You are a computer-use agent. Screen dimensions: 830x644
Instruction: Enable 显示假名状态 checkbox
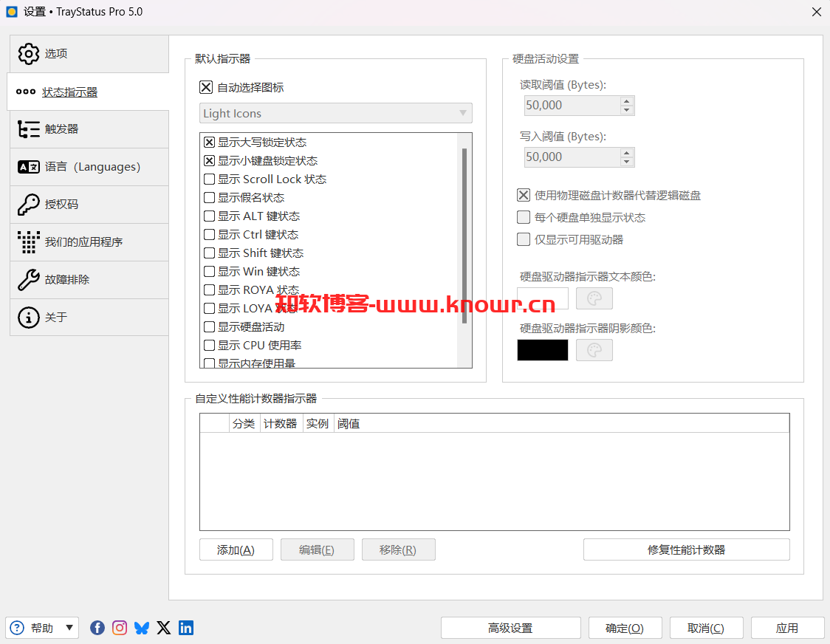coord(209,197)
